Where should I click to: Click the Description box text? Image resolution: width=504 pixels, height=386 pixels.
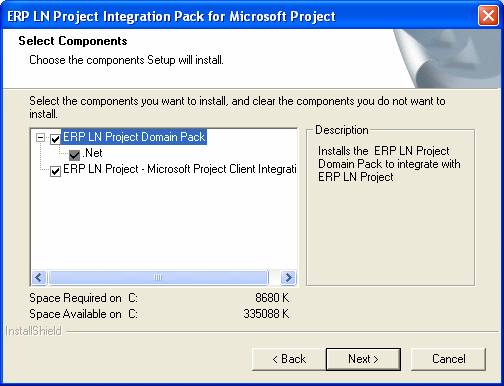pos(389,164)
